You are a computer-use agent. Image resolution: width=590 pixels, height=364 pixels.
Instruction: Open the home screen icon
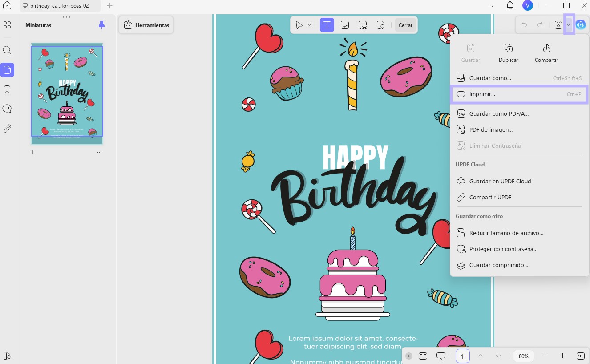7,6
